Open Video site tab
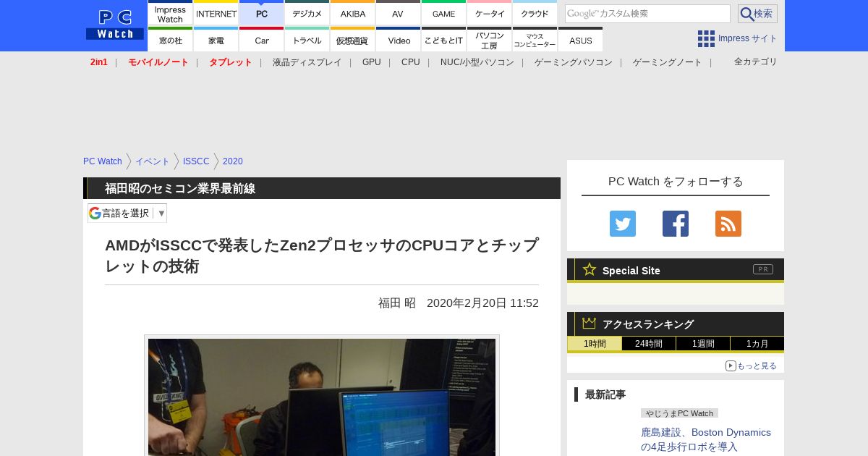This screenshot has height=456, width=868. (399, 40)
